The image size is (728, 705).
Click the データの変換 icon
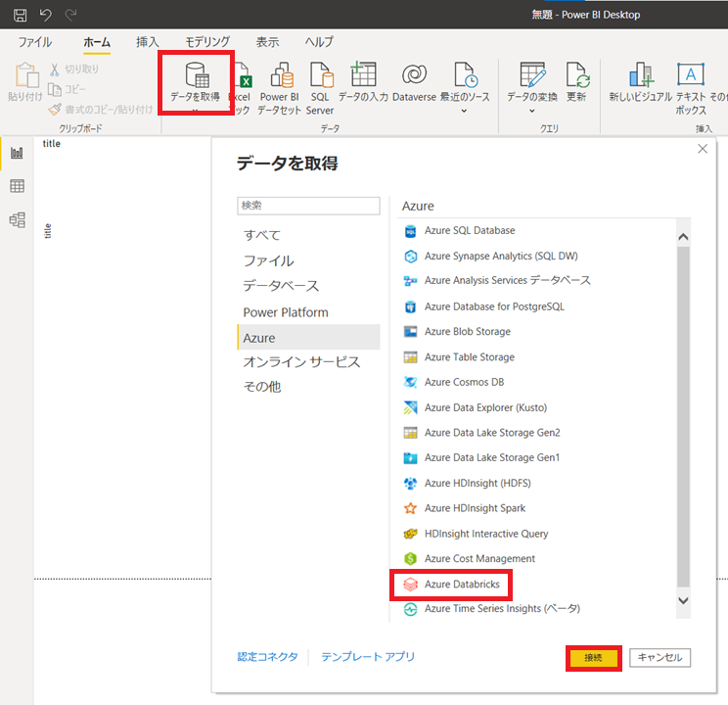click(532, 74)
